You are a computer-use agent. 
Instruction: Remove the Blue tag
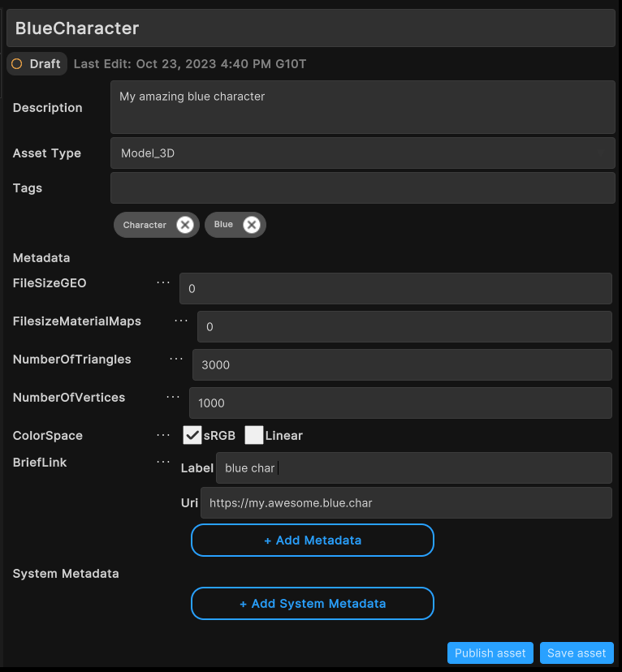[x=251, y=225]
